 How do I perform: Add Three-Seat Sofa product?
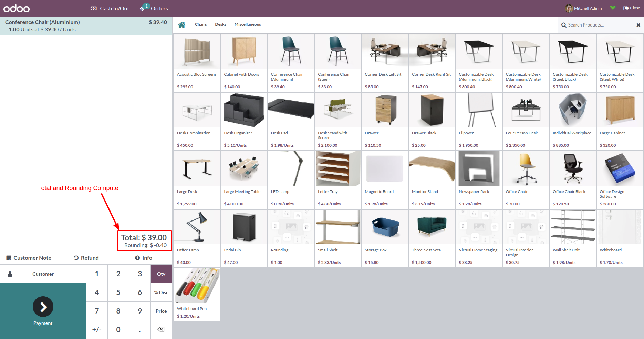pyautogui.click(x=432, y=238)
